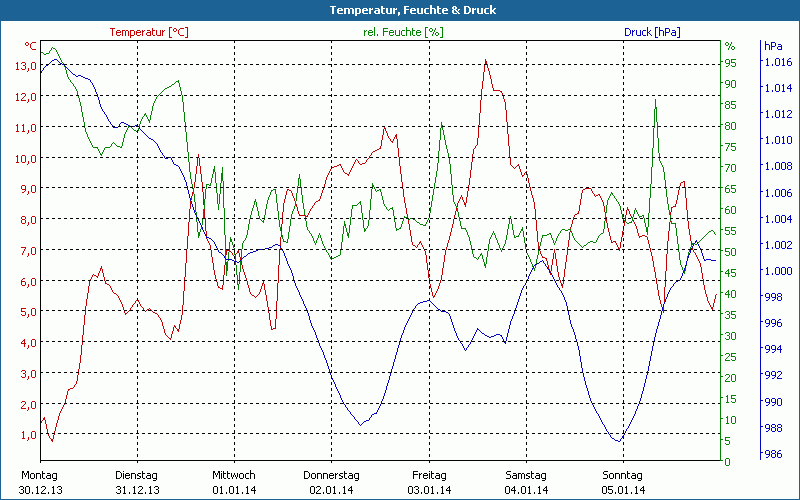Image resolution: width=800 pixels, height=500 pixels.
Task: Select the blue Druck [hPa] legend label
Action: click(652, 32)
